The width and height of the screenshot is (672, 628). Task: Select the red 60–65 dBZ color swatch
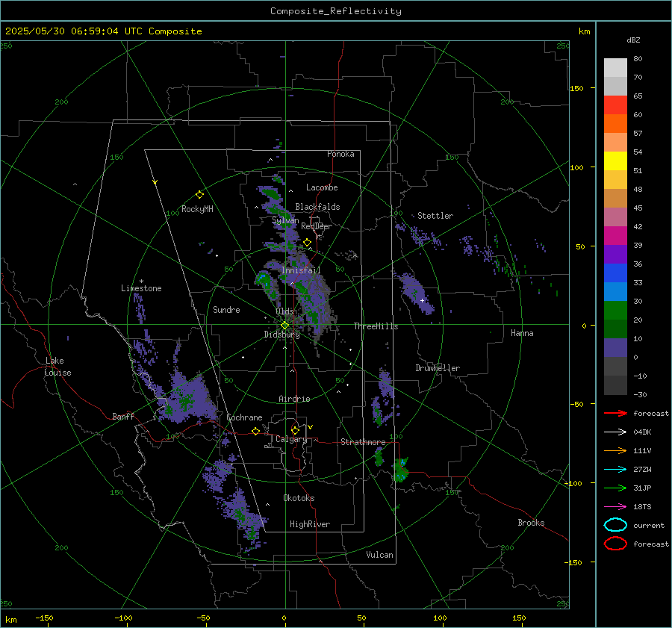pos(615,105)
